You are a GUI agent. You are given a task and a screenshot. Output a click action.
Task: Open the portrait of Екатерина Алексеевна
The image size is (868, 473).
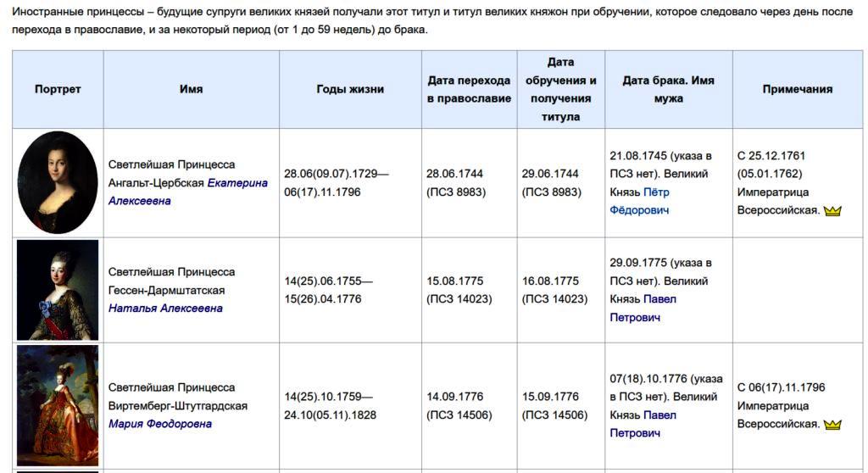(58, 182)
